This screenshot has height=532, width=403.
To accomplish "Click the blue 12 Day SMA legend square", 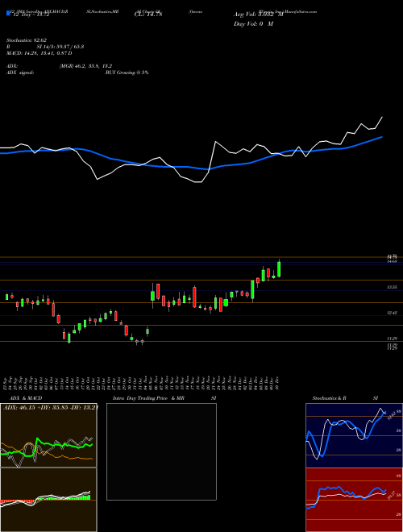I will point(8,14).
